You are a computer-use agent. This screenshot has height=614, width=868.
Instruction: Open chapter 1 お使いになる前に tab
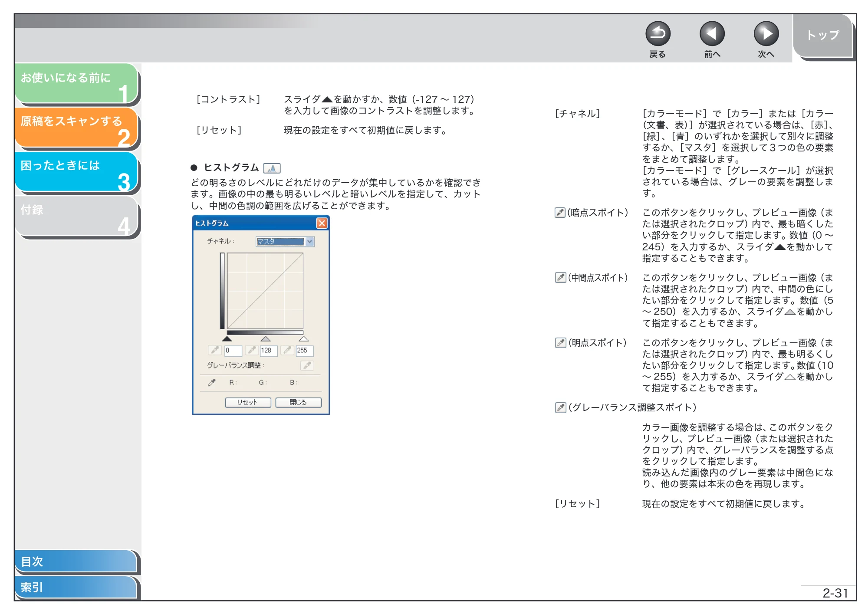[76, 84]
